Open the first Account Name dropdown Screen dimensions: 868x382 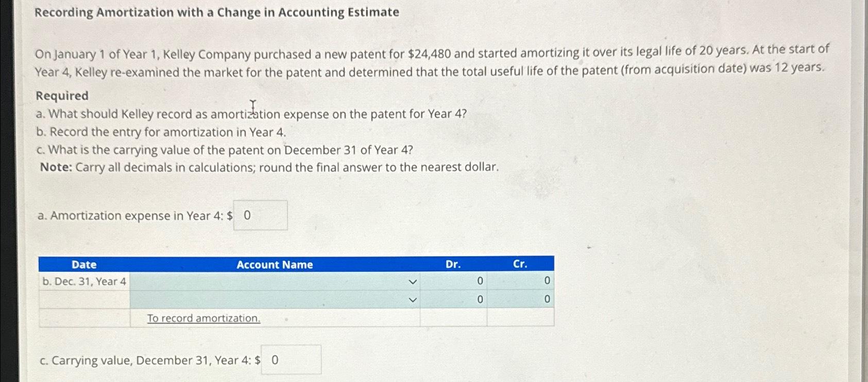412,281
